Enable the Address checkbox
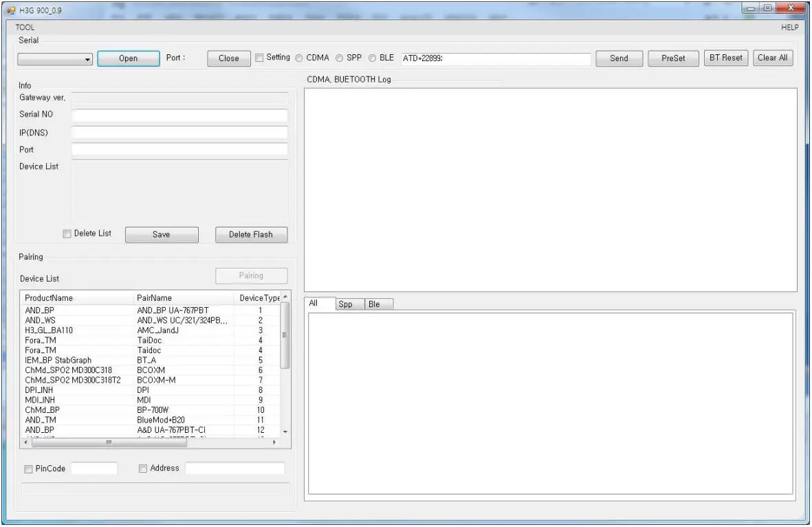The width and height of the screenshot is (812, 527). 143,469
